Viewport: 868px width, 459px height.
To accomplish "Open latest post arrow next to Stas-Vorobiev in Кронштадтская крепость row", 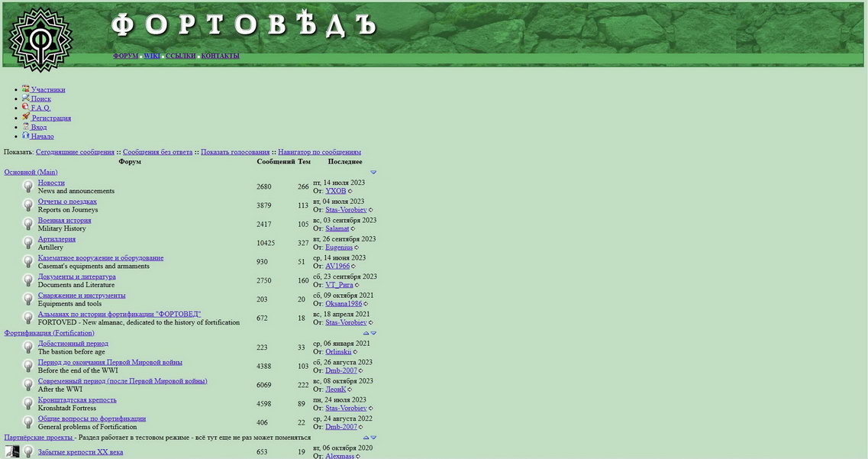I will pyautogui.click(x=371, y=409).
